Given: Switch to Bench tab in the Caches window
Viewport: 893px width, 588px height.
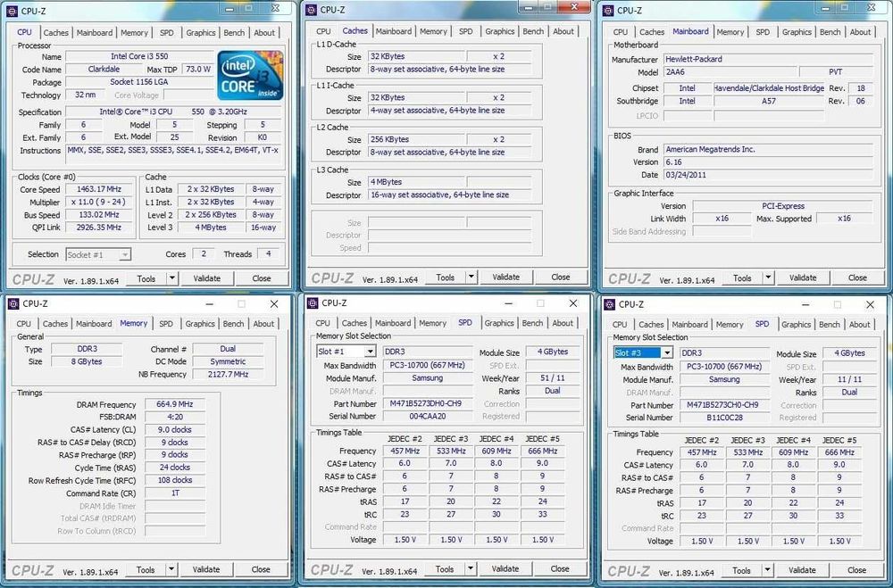Looking at the screenshot, I should click(x=533, y=31).
